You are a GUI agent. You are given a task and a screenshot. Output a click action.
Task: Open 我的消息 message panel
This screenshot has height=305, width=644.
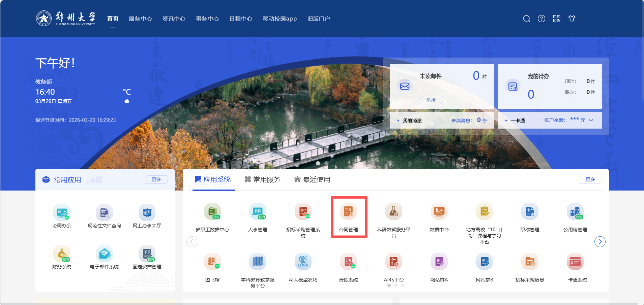pos(412,121)
